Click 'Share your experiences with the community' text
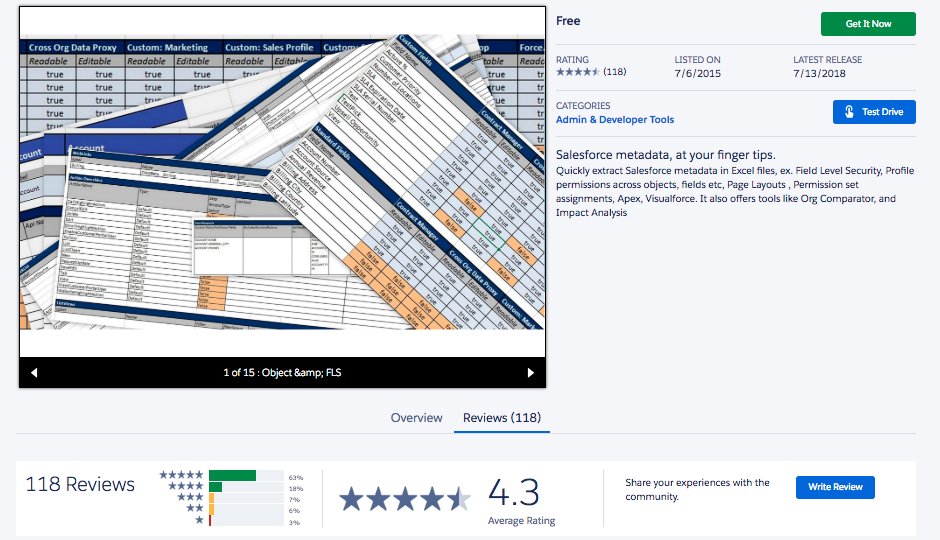The image size is (940, 540). 697,490
